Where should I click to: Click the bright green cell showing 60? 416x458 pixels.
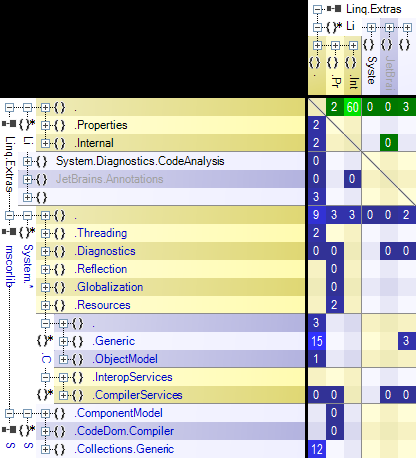pyautogui.click(x=353, y=107)
